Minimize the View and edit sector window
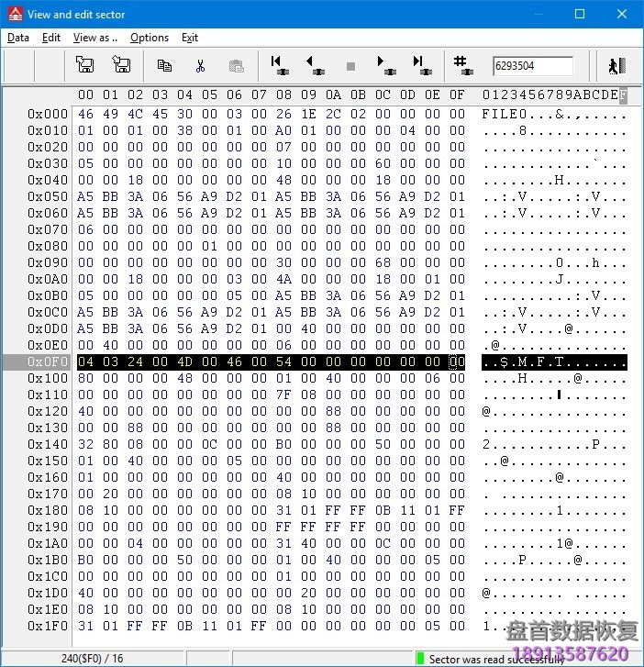 coord(539,14)
